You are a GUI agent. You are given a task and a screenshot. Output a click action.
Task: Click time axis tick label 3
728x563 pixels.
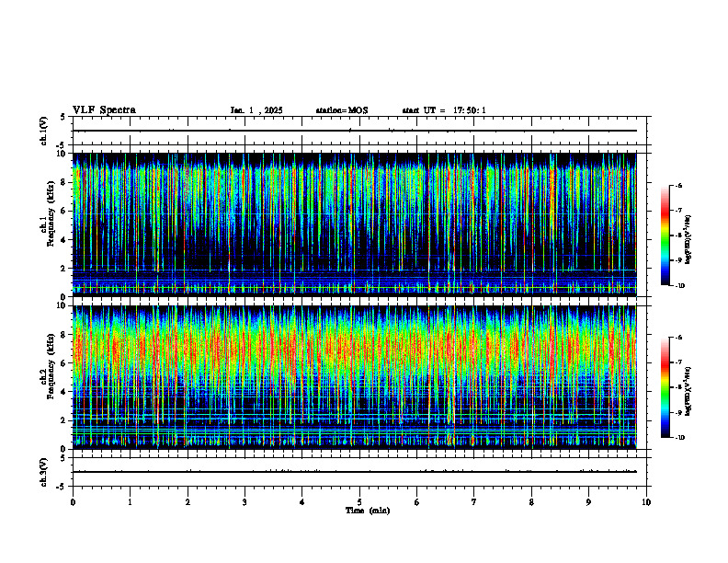click(x=245, y=502)
